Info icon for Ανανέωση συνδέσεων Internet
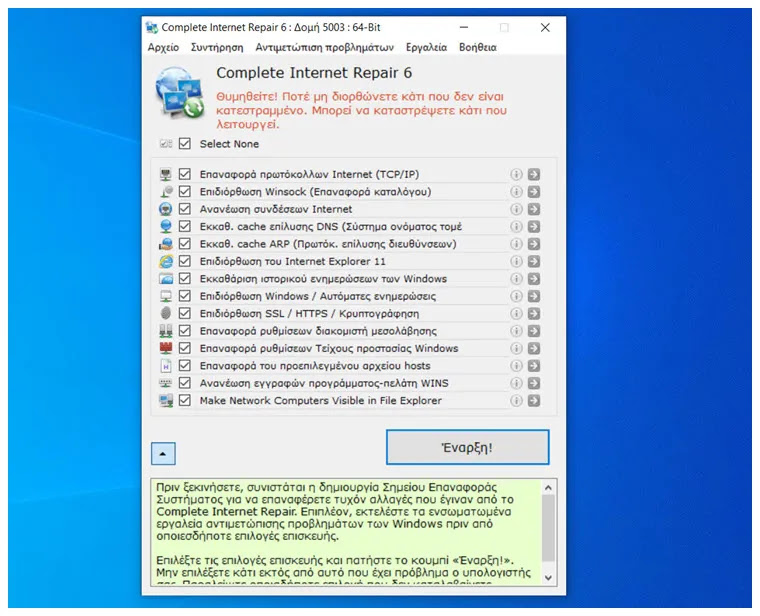 click(x=516, y=209)
